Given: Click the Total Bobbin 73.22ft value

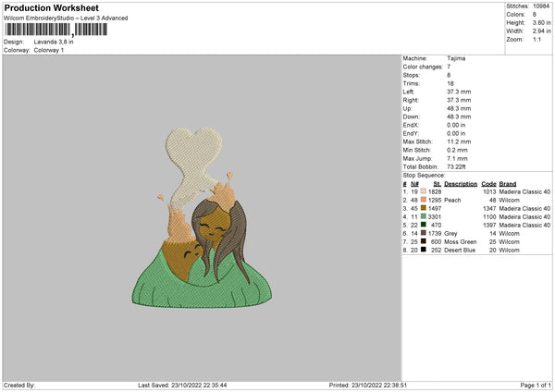Looking at the screenshot, I should point(458,167).
